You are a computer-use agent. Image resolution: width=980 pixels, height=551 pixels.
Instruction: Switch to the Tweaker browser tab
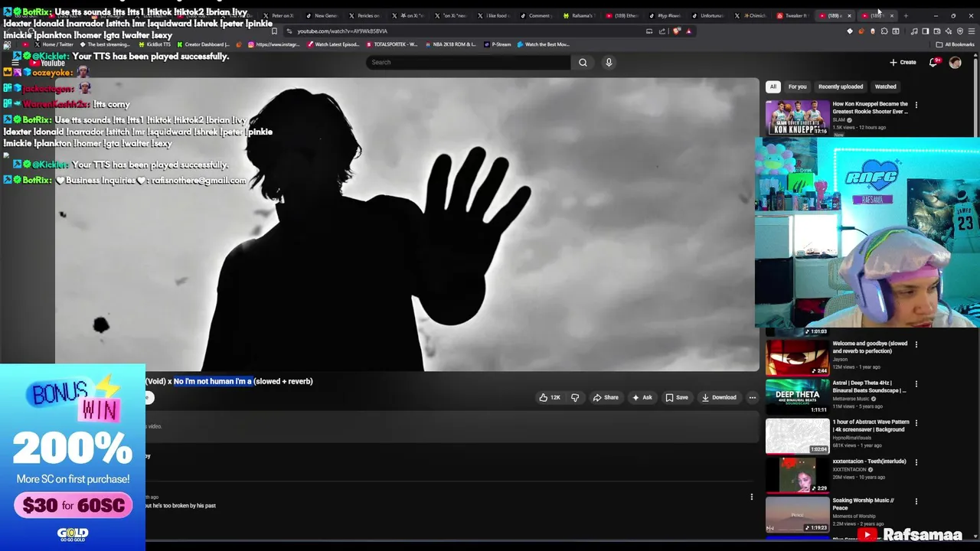click(792, 15)
